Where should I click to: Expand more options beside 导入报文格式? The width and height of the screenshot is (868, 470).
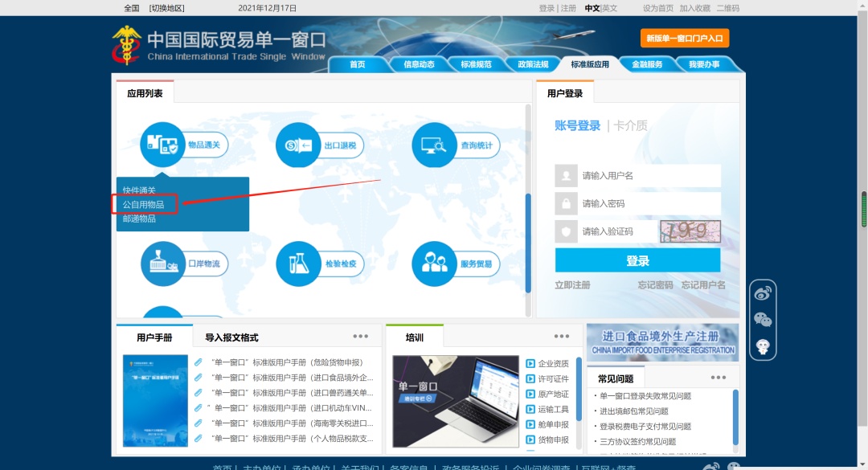tap(360, 337)
